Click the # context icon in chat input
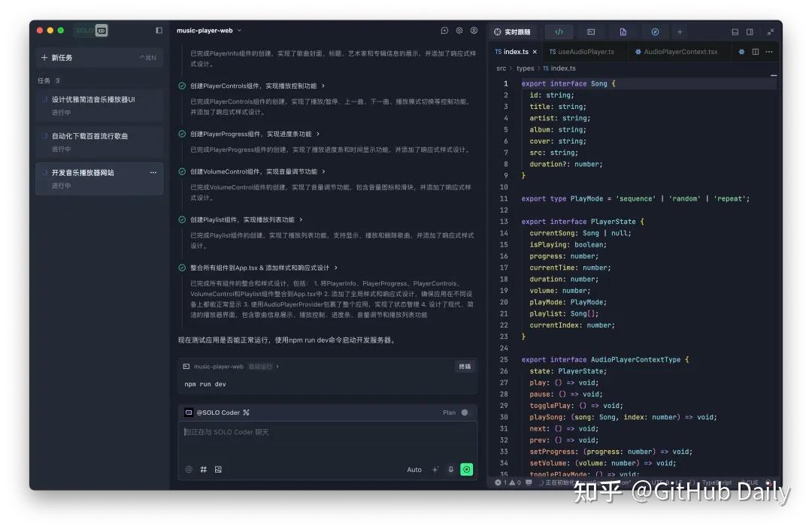Image resolution: width=812 pixels, height=529 pixels. click(204, 470)
